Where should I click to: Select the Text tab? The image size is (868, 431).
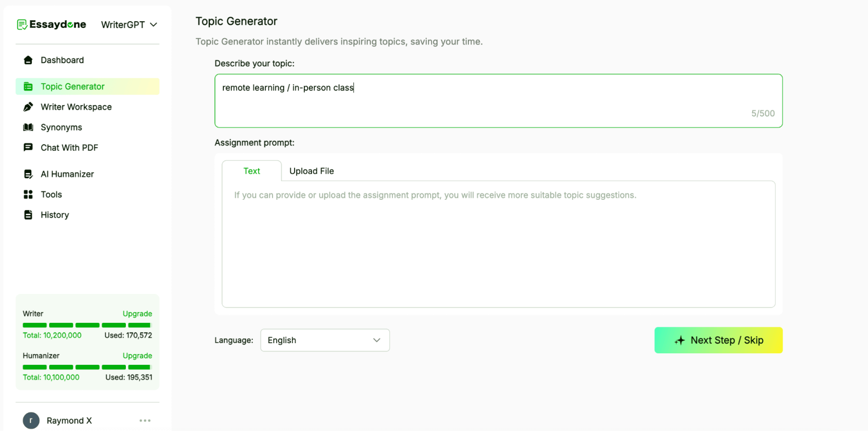251,171
